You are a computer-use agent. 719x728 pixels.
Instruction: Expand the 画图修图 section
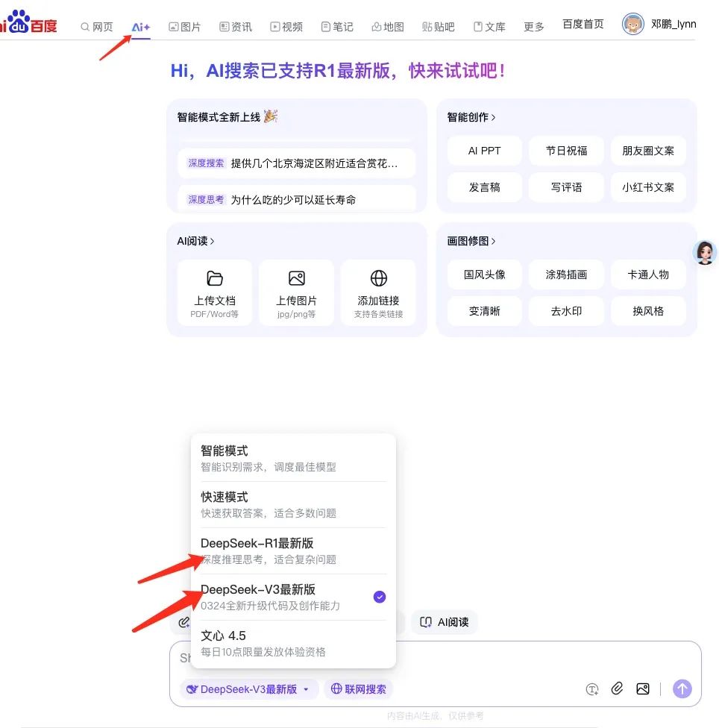(x=471, y=241)
